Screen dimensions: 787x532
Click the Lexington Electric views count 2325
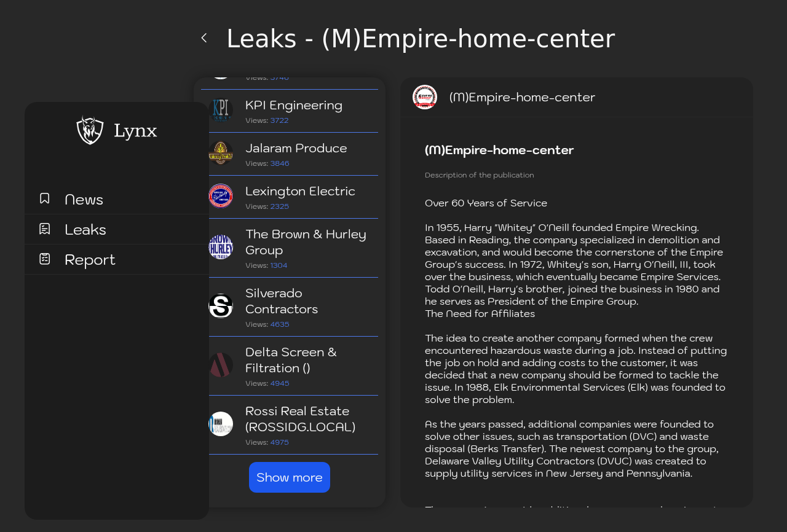280,206
